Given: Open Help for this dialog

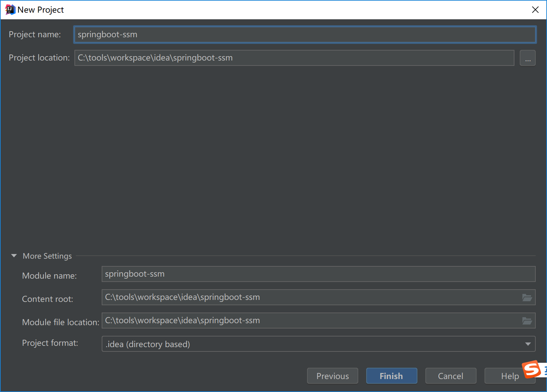Looking at the screenshot, I should point(510,376).
